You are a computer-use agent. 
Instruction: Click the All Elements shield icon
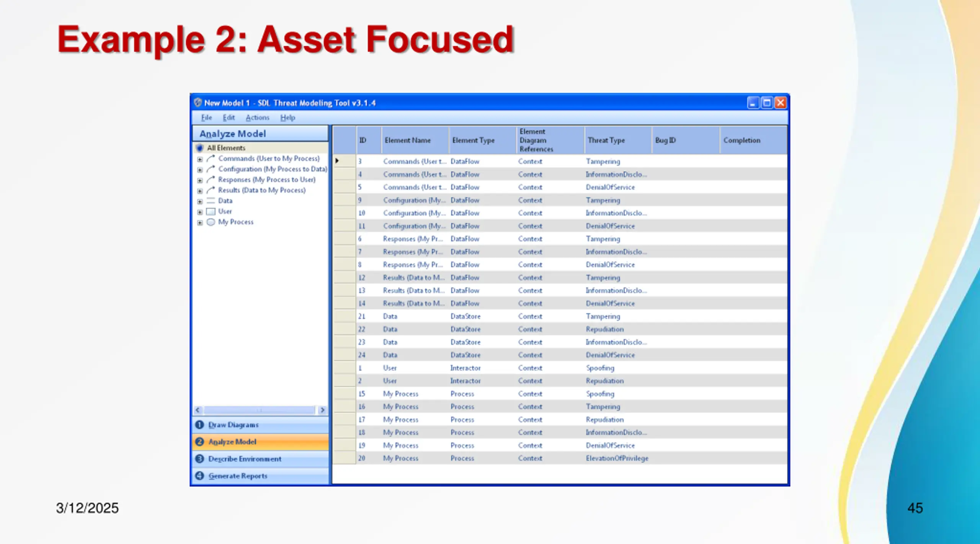pos(199,148)
